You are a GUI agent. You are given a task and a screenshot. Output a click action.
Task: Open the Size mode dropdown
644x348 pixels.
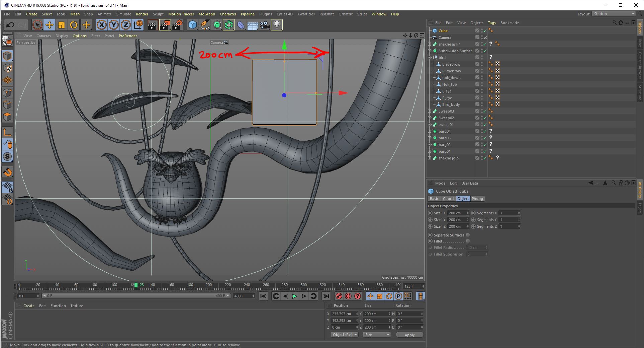coord(377,335)
